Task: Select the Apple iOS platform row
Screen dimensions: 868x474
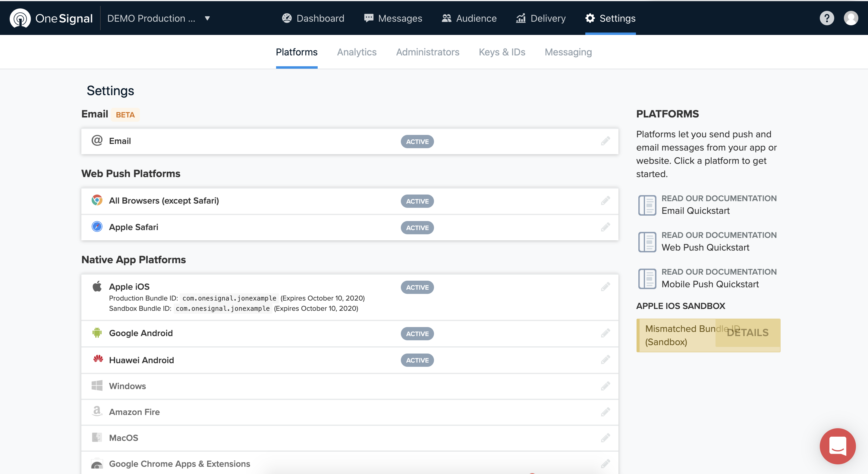Action: tap(129, 286)
